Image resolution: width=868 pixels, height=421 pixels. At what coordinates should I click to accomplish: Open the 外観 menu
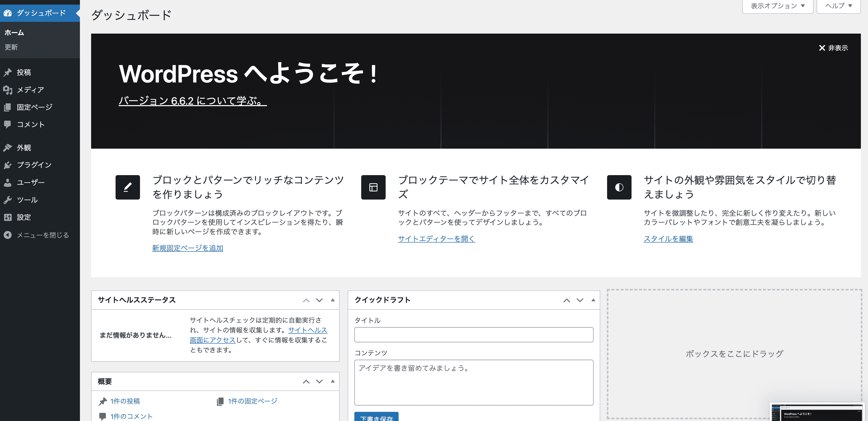click(40, 148)
